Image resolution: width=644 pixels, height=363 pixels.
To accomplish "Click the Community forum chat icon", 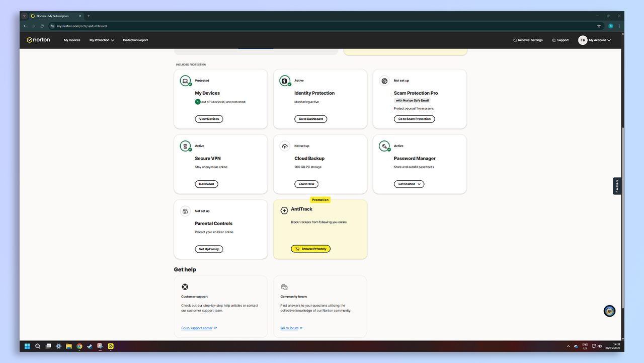I will pos(284,287).
